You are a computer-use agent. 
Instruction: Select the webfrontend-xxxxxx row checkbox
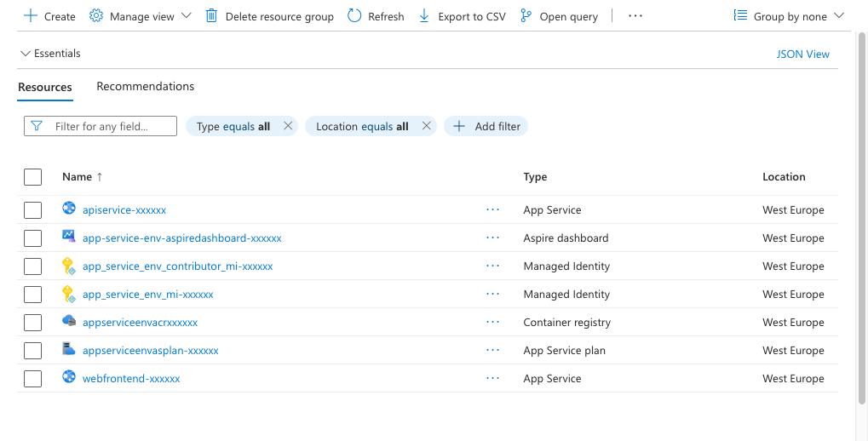(x=32, y=379)
